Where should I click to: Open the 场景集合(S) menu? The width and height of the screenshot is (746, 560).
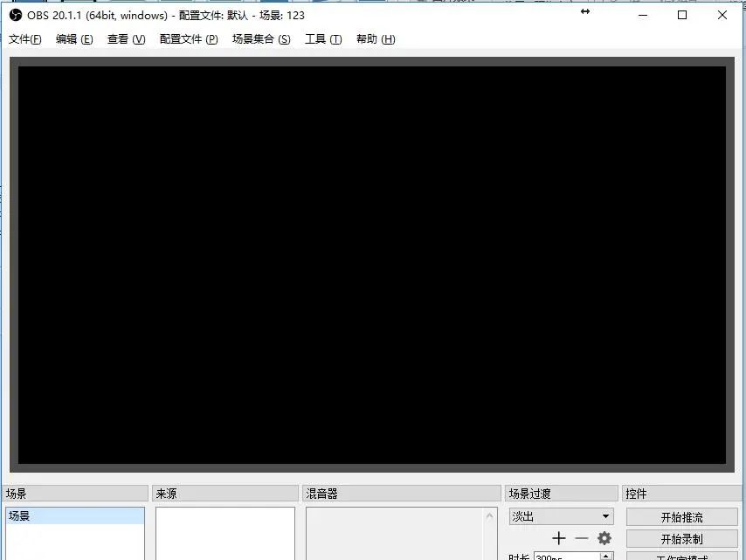(x=261, y=39)
